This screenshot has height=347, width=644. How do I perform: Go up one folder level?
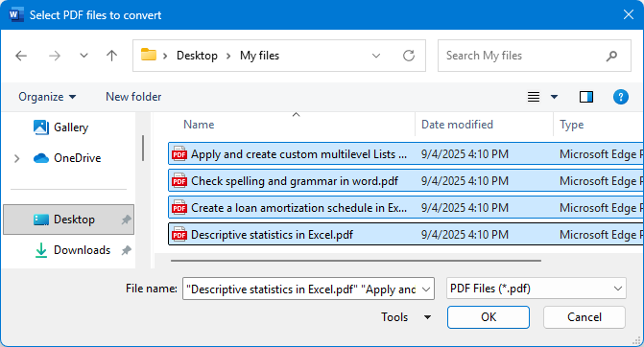click(111, 56)
